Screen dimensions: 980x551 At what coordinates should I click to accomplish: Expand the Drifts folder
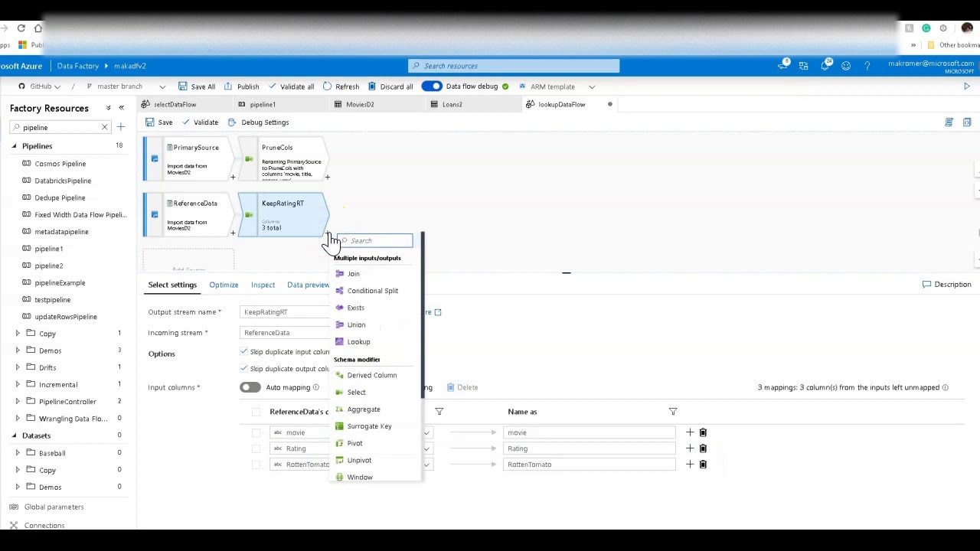18,367
